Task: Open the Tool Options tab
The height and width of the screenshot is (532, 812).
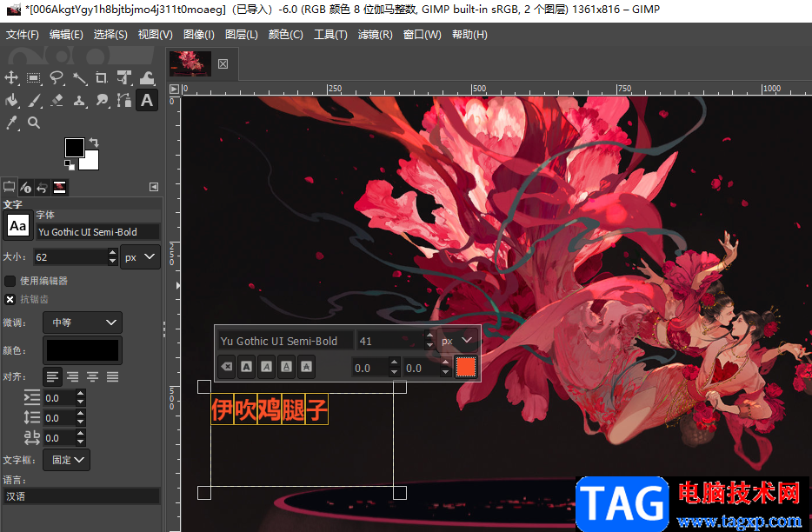Action: point(9,187)
